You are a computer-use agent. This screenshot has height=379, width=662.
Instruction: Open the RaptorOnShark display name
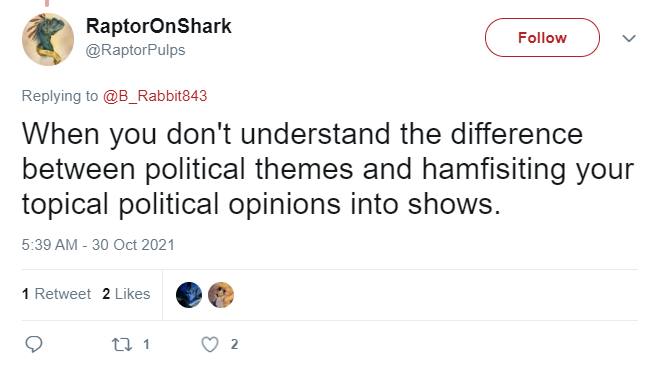pos(159,26)
